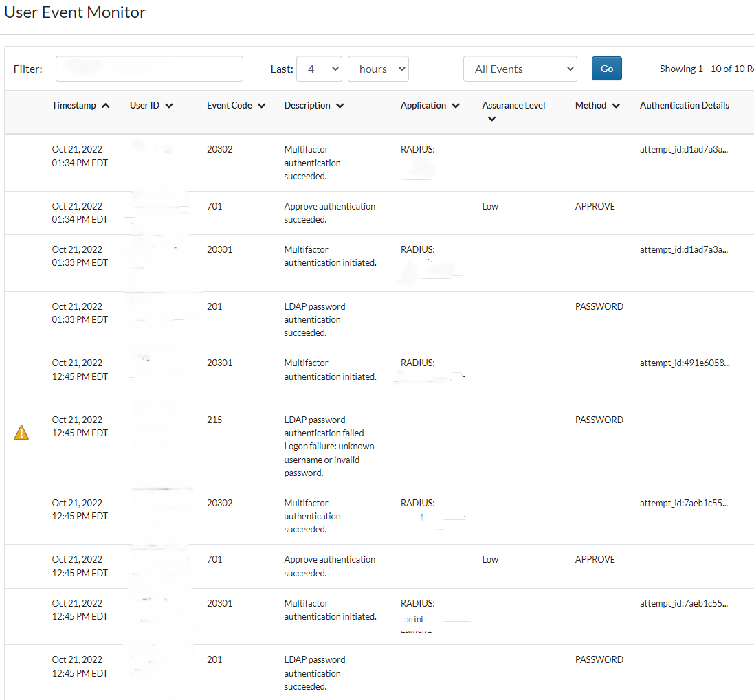Click the LDAP password authentication failed description
Viewport: 754px width, 700px height.
pyautogui.click(x=329, y=446)
